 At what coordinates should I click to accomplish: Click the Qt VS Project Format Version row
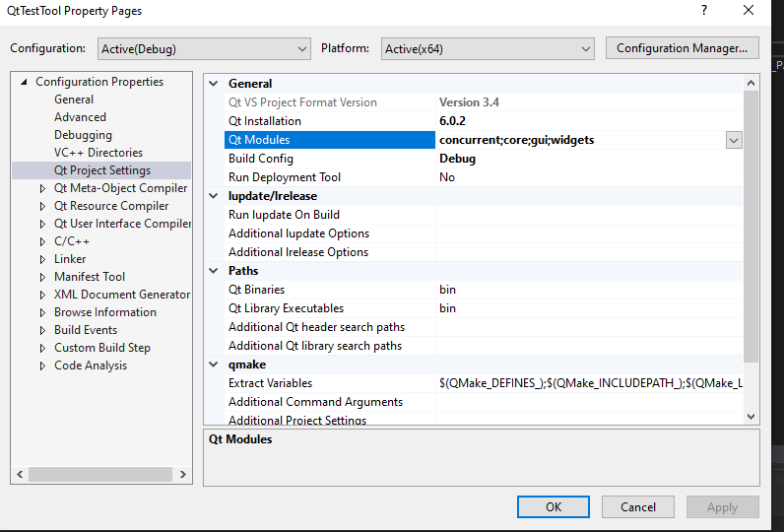(484, 102)
